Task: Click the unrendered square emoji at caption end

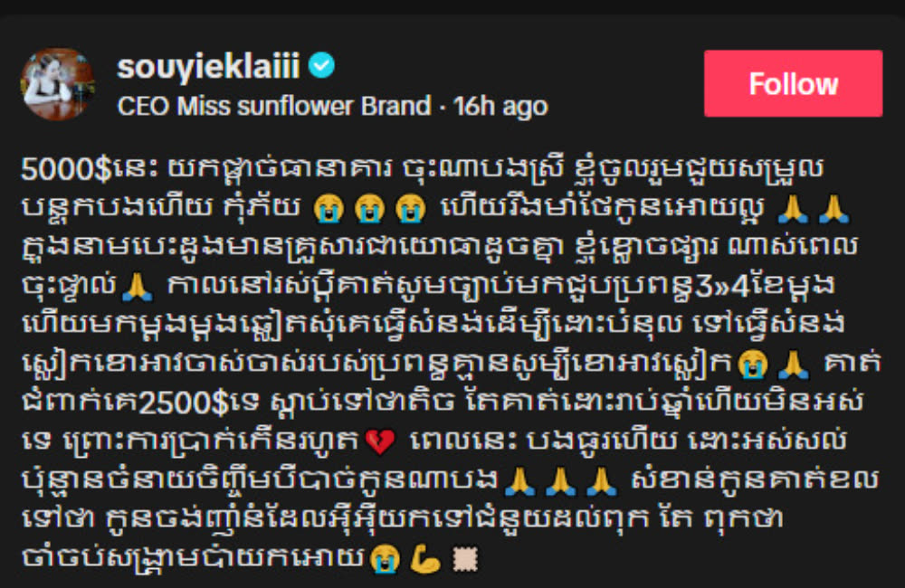Action: (x=465, y=558)
